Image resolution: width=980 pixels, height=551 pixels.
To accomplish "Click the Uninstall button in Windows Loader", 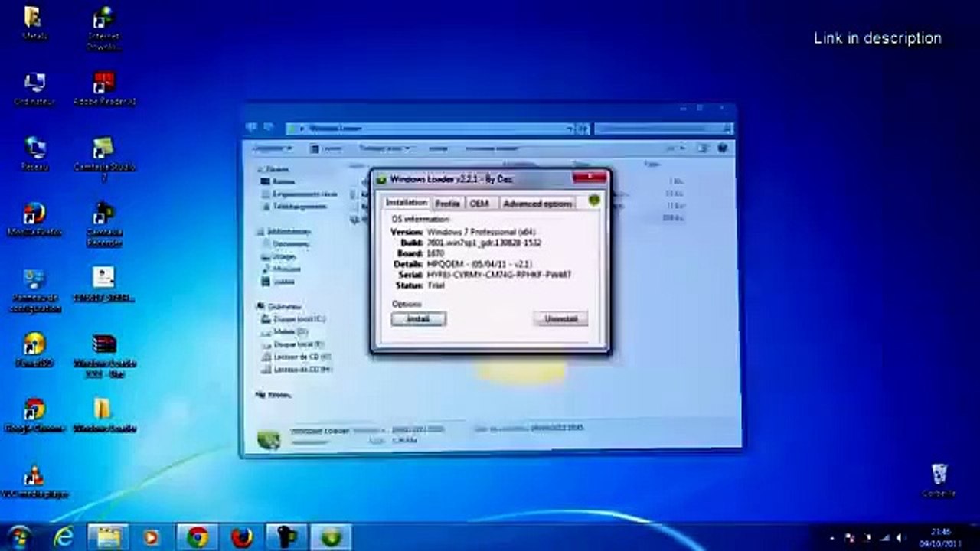I will [x=560, y=318].
